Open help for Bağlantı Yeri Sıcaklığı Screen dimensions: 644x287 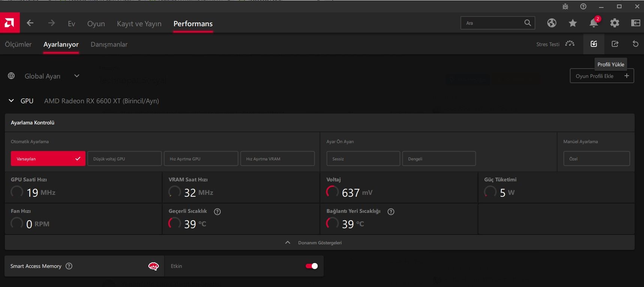click(x=391, y=211)
